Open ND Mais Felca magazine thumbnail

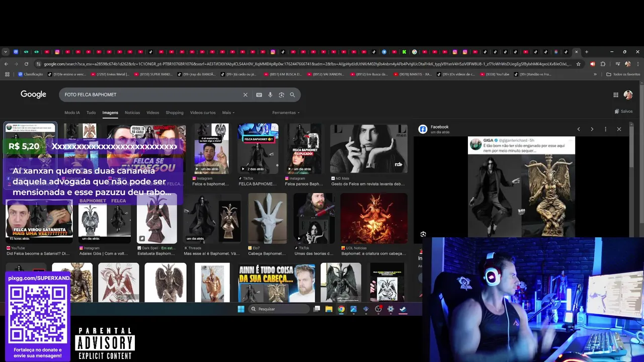[x=369, y=149]
